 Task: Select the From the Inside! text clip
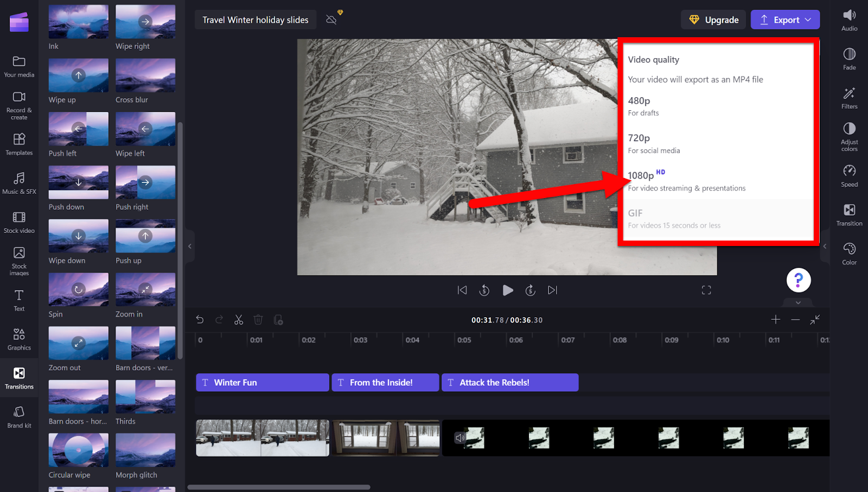click(385, 382)
